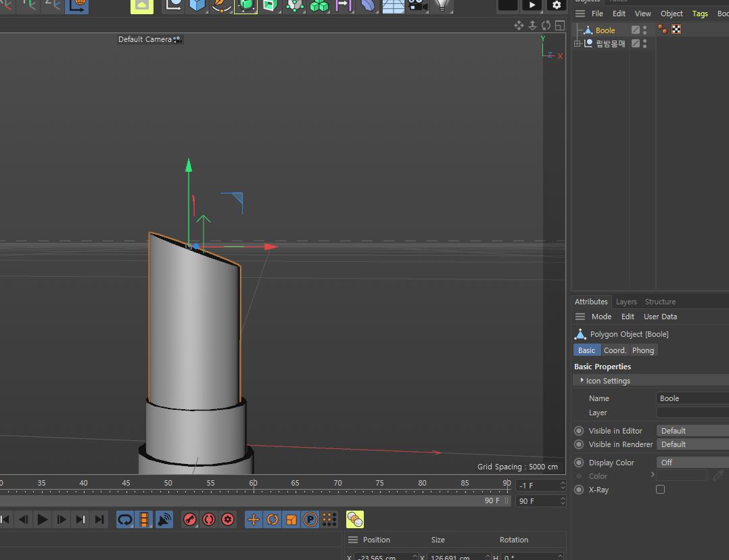Viewport: 729px width, 560px height.
Task: Enable the X-Ray checkbox
Action: coord(660,489)
